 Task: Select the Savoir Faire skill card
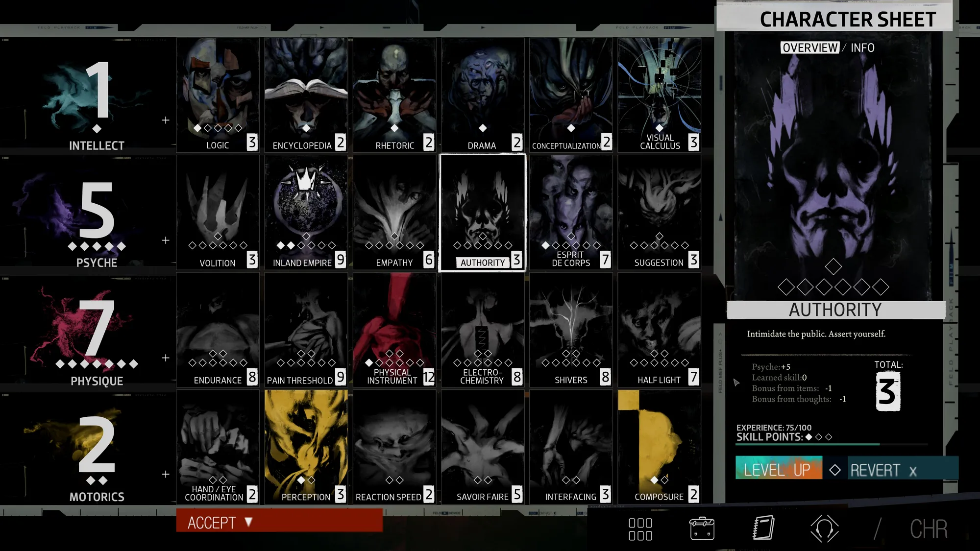tap(483, 447)
